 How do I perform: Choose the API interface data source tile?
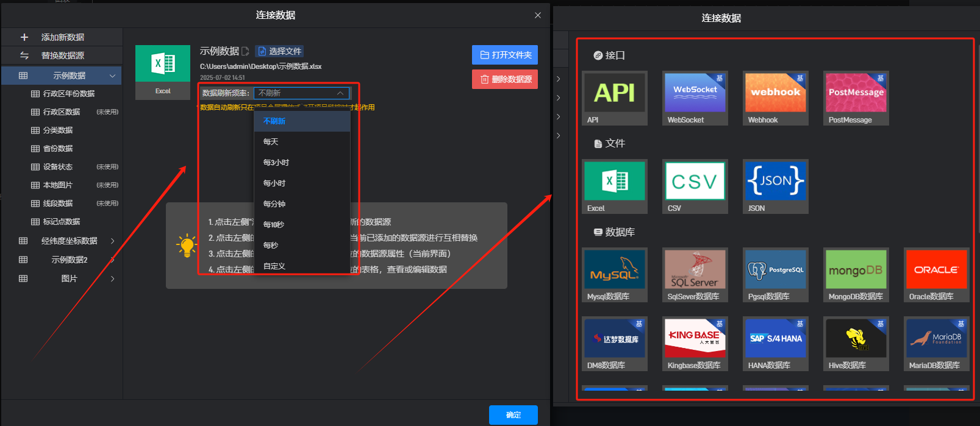(x=615, y=98)
